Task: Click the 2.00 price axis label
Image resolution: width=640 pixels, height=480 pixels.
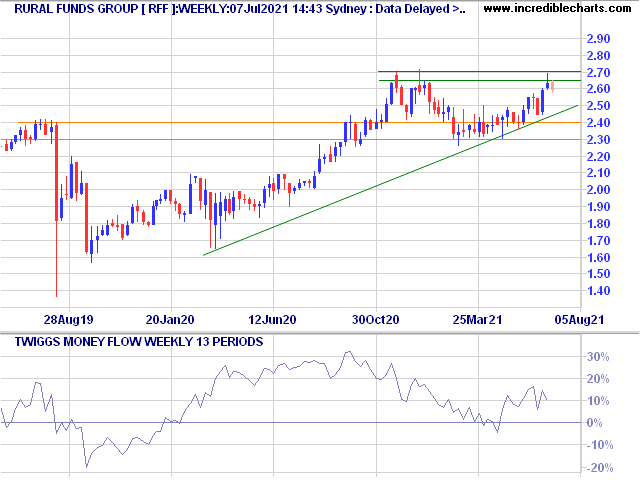Action: pos(598,190)
